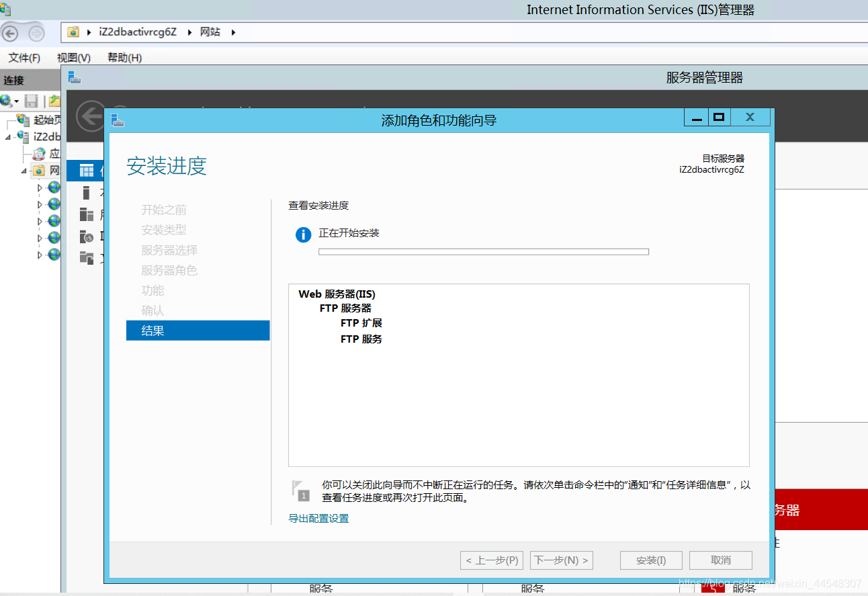Select the 确认 wizard step

coord(153,310)
